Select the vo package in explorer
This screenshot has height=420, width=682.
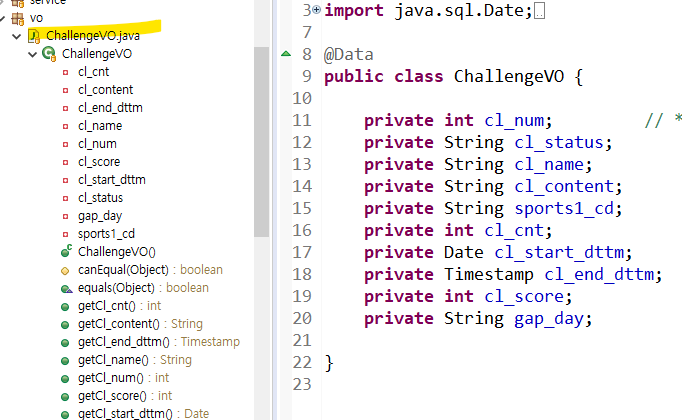(36, 18)
